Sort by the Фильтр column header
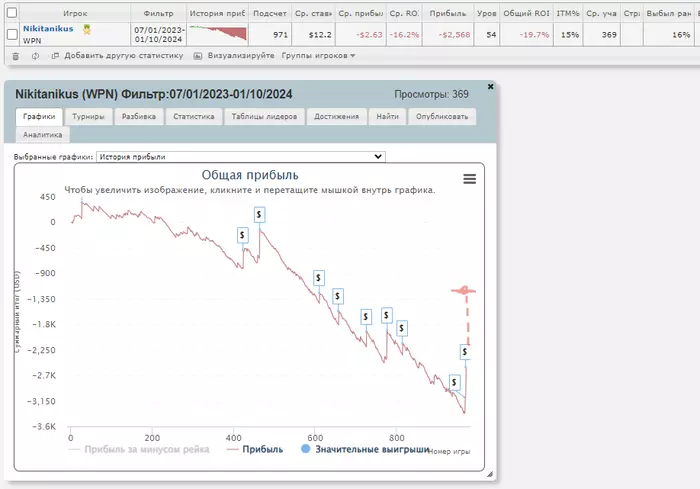This screenshot has width=700, height=489. 158,13
